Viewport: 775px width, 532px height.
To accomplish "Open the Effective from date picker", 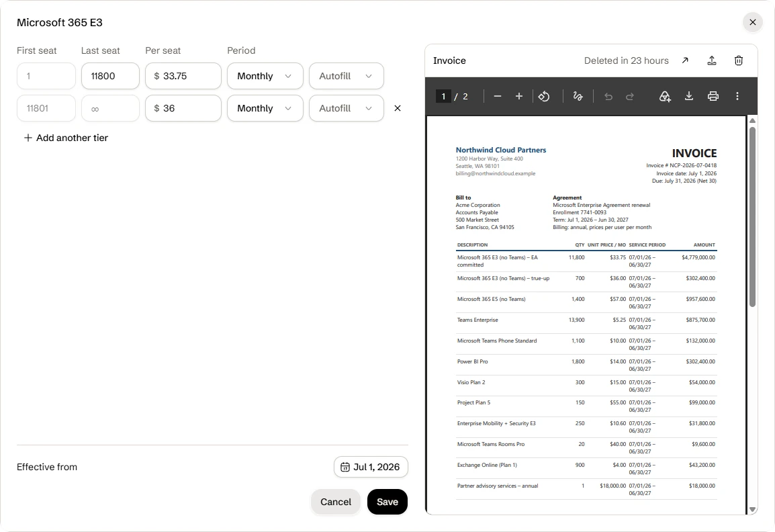I will point(371,467).
